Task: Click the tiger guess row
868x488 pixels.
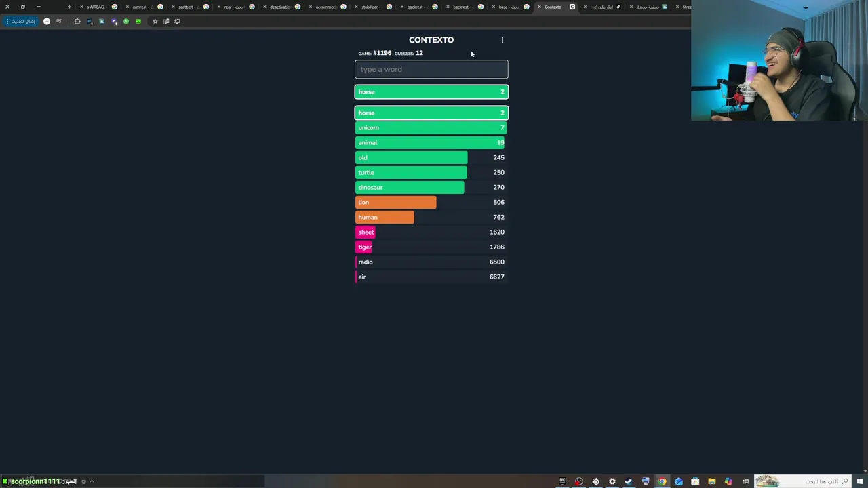Action: 431,247
